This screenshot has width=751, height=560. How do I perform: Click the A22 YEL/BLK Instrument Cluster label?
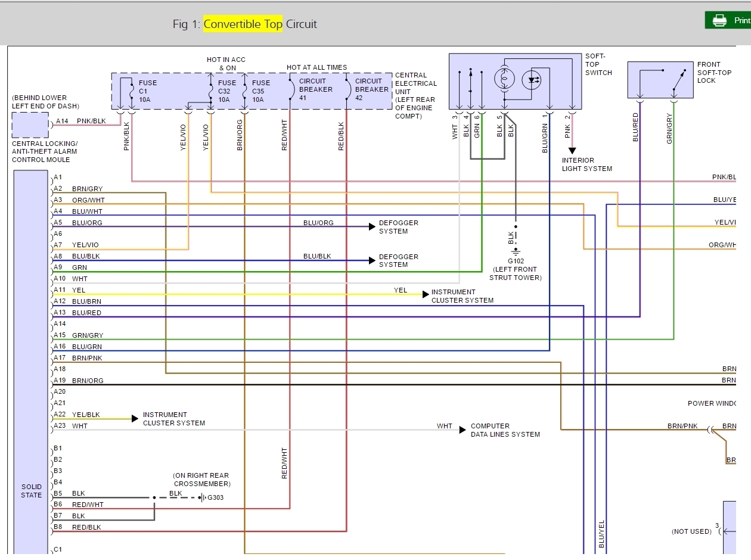point(174,419)
